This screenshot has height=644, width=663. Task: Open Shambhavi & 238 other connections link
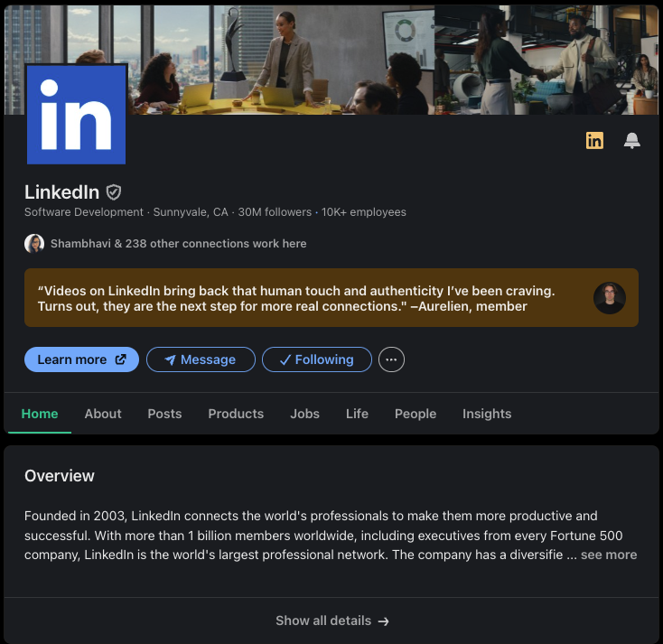point(179,244)
